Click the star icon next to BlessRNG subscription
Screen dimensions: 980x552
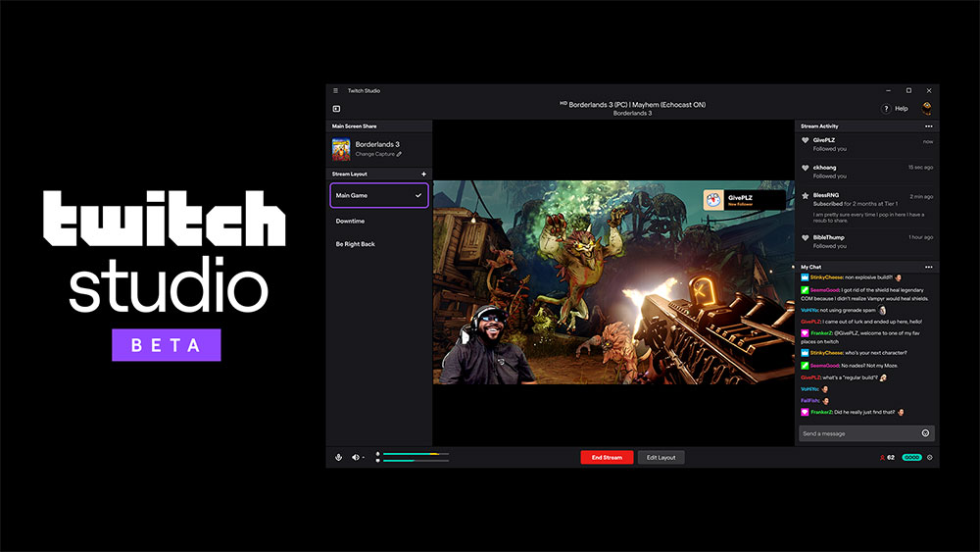(x=805, y=196)
